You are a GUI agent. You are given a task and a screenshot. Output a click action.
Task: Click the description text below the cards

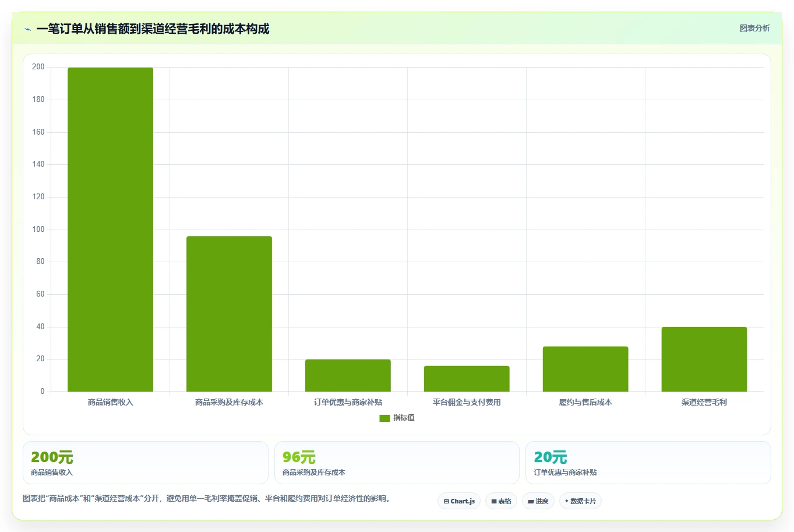[206, 499]
